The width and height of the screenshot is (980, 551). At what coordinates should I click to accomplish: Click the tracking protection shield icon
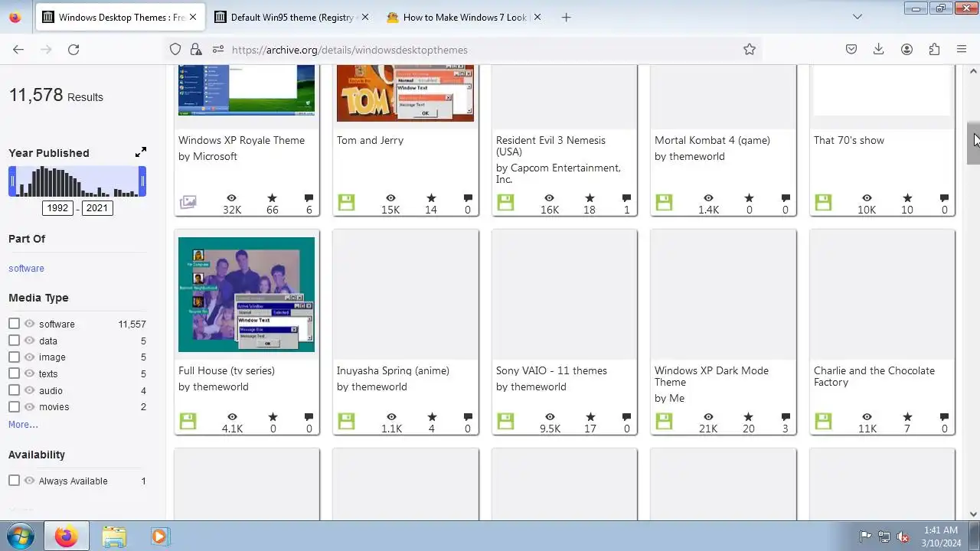175,50
